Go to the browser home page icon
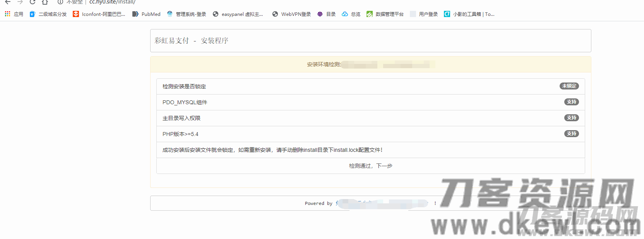644x239 pixels. [x=45, y=2]
